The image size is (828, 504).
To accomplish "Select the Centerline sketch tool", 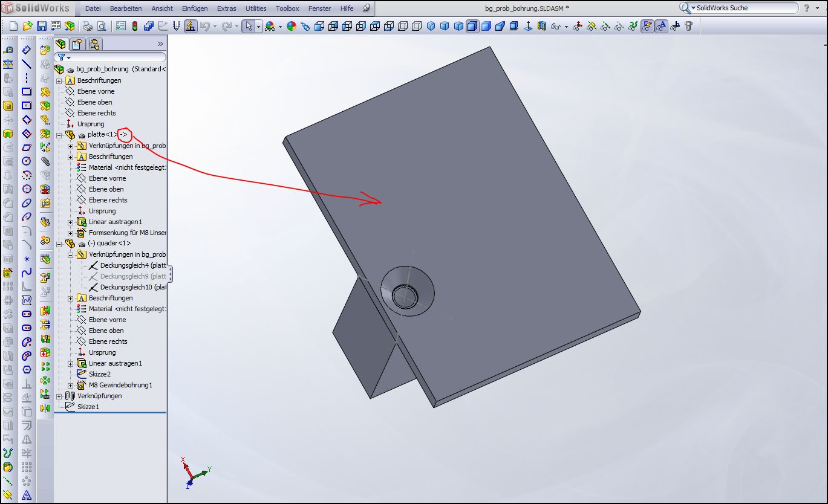I will point(27,78).
